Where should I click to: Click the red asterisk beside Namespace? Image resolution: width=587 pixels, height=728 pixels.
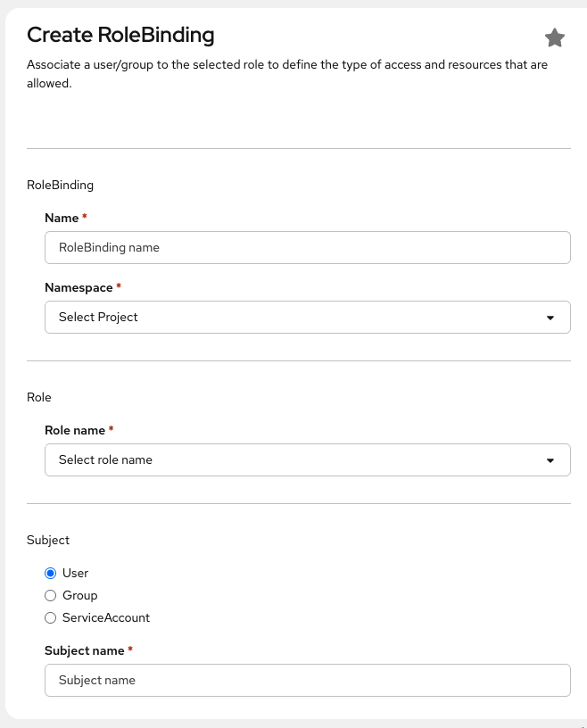[117, 284]
